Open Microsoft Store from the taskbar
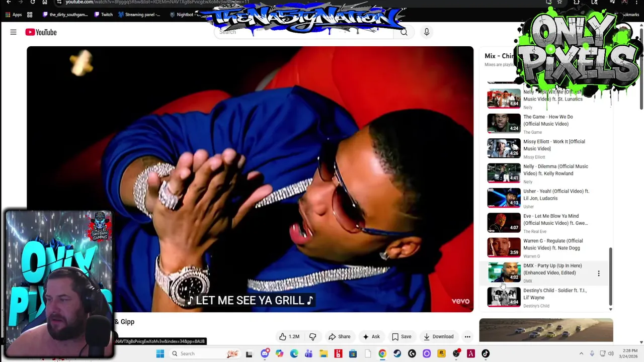Screen dimensions: 644x362 [353, 353]
